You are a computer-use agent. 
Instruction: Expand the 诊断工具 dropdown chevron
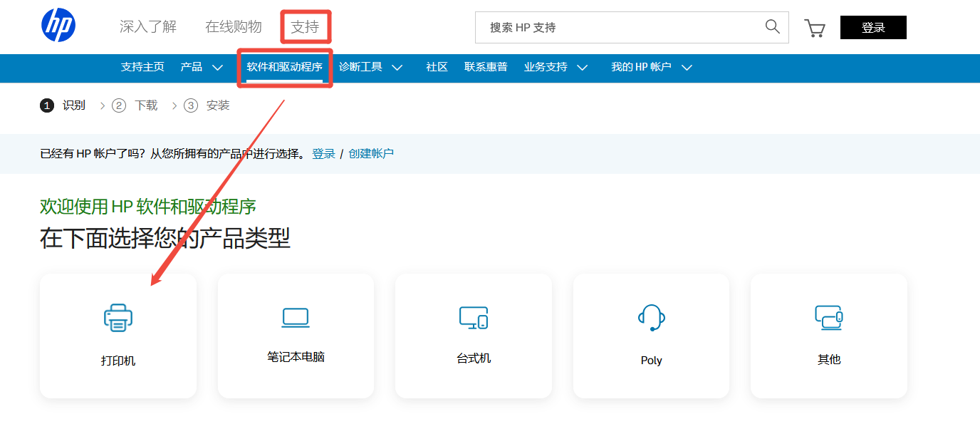click(397, 67)
